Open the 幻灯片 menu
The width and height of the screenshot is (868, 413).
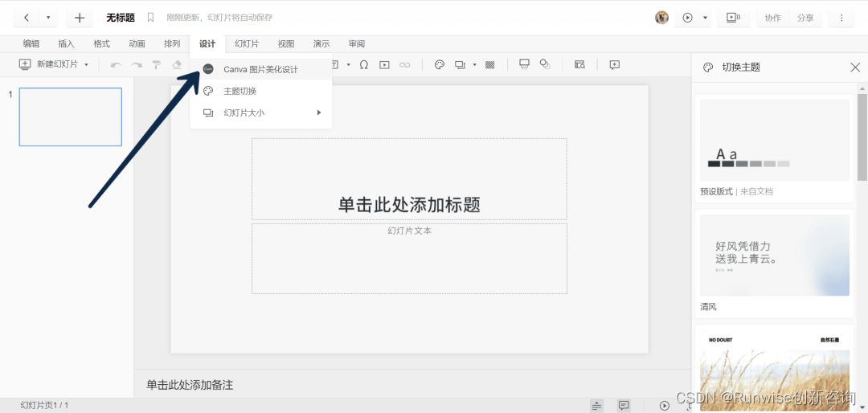247,43
